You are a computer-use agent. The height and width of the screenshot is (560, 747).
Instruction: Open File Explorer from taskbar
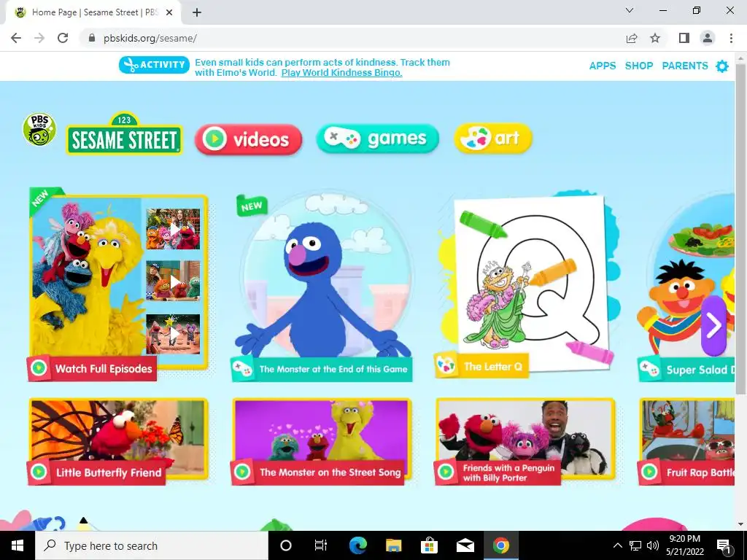pos(393,545)
